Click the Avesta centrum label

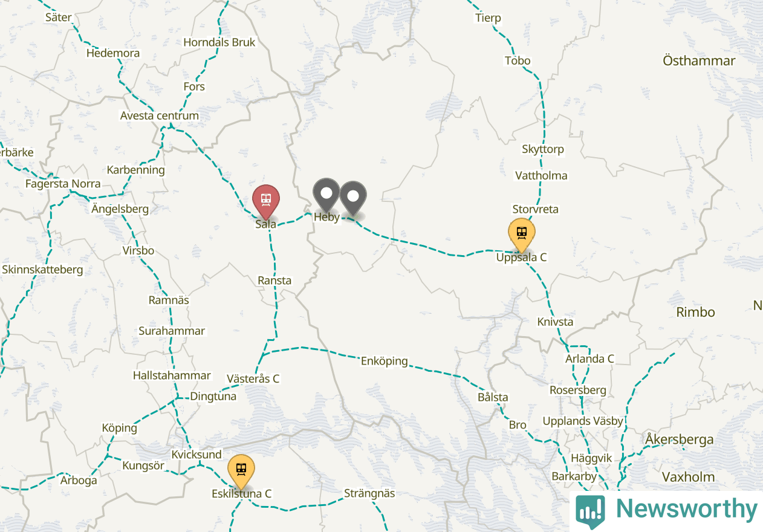click(160, 115)
